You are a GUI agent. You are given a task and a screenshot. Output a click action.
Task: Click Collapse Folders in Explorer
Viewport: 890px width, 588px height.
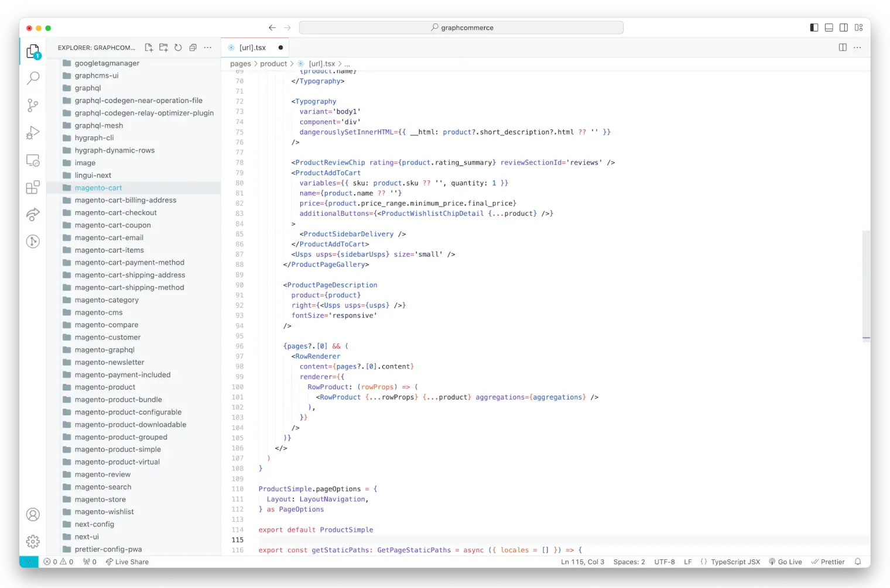193,47
